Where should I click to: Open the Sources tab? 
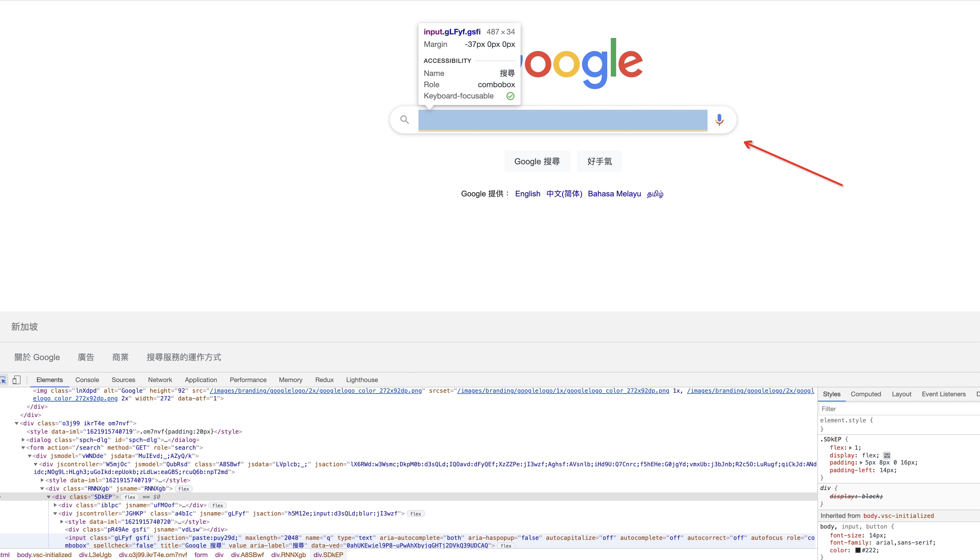click(x=123, y=380)
